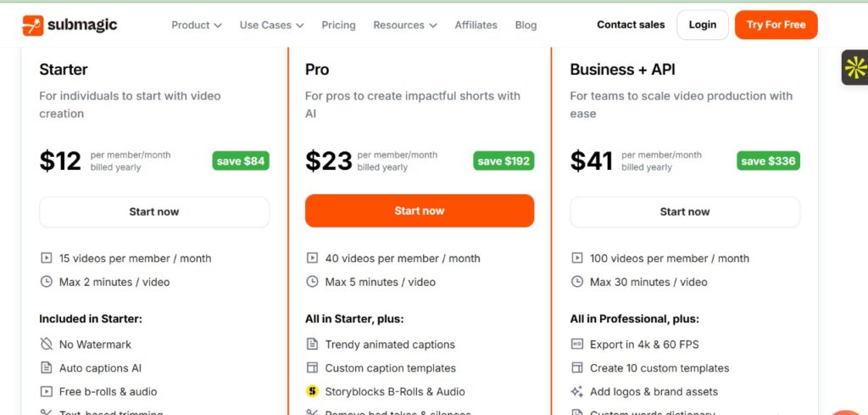The width and height of the screenshot is (868, 415).
Task: Click the play icon beside 100 videos
Action: (x=577, y=258)
